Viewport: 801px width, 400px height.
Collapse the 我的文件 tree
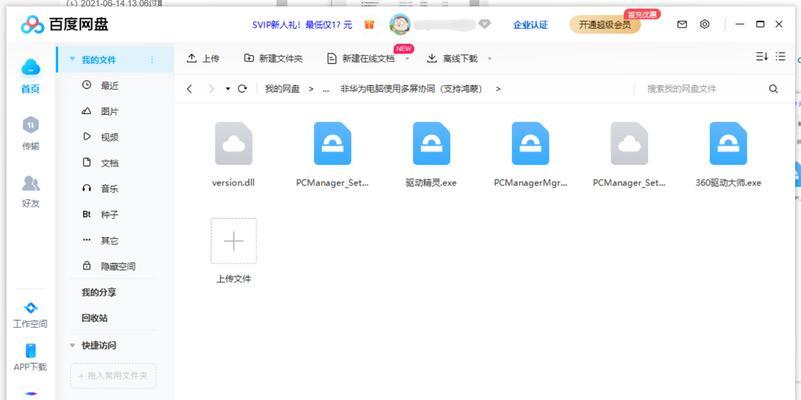pos(73,60)
